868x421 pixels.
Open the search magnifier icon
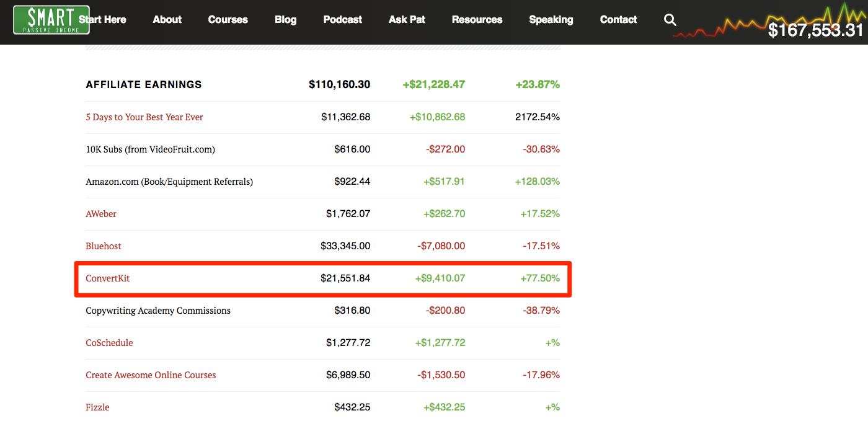pyautogui.click(x=670, y=20)
